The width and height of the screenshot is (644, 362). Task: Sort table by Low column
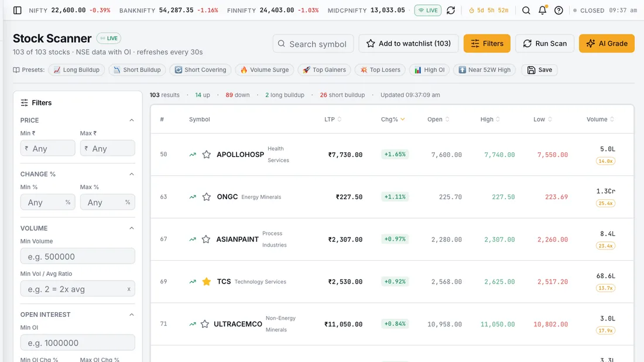[x=543, y=119]
